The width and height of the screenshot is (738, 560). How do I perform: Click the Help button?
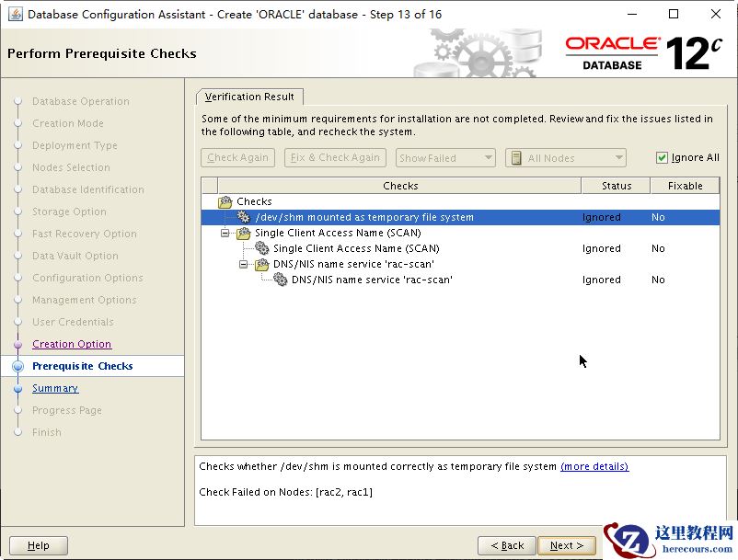(x=39, y=545)
